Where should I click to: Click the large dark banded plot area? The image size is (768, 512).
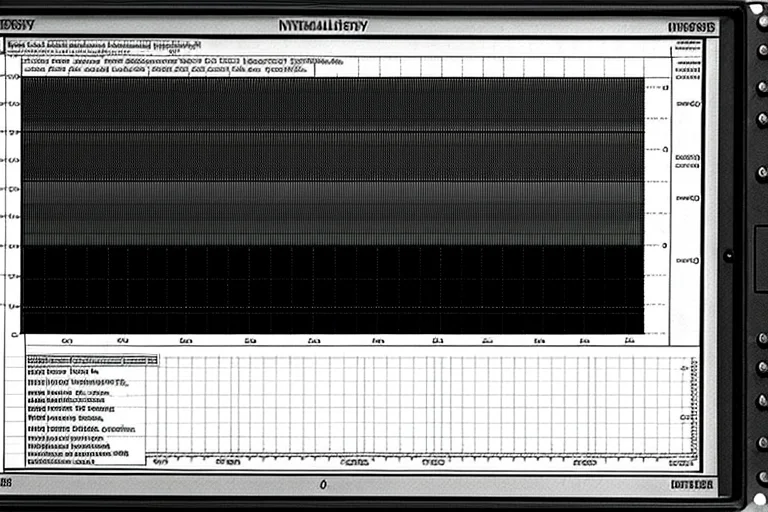(333, 205)
